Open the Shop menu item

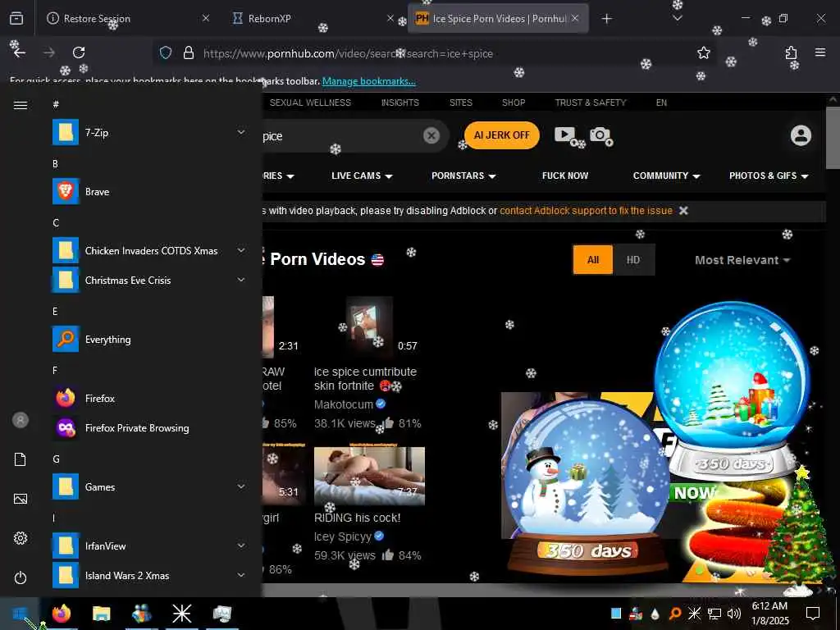[514, 103]
